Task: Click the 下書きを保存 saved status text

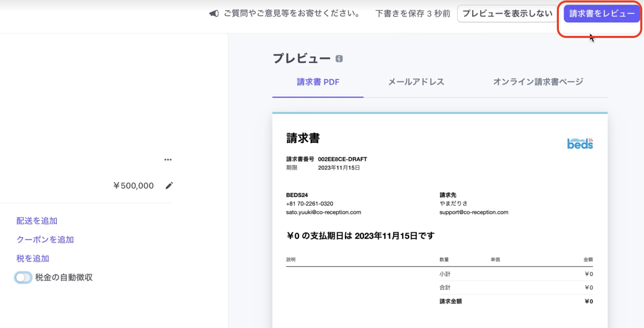Action: (x=413, y=14)
